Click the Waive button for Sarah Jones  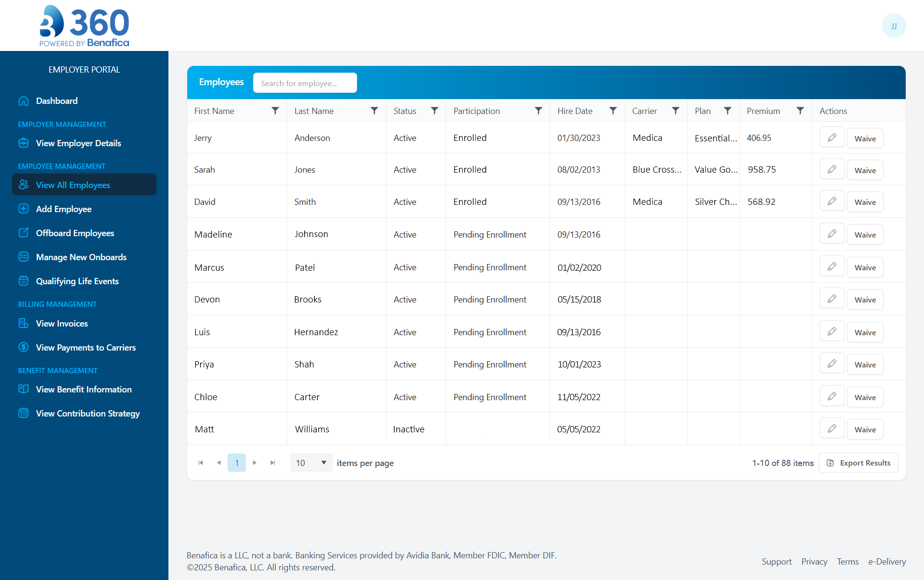[865, 170]
